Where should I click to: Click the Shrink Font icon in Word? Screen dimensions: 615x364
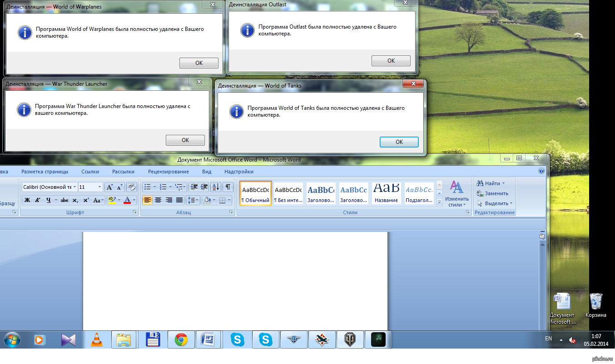pos(119,187)
